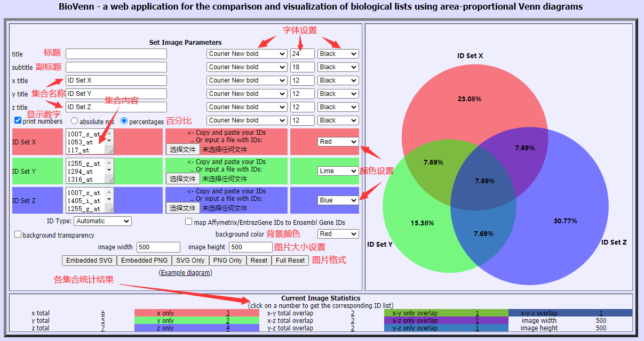Open ID Set X color dropdown (Red)
Image resolution: width=644 pixels, height=341 pixels.
(338, 142)
